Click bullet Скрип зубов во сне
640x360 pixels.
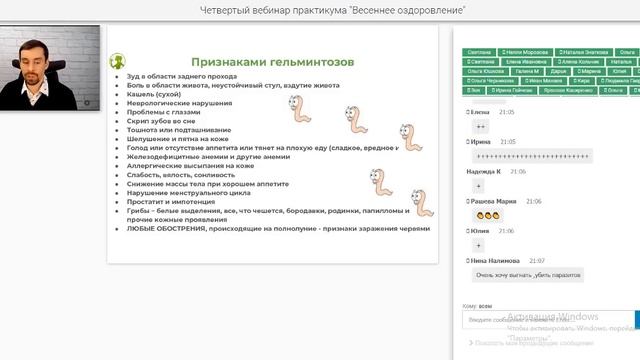(x=161, y=121)
